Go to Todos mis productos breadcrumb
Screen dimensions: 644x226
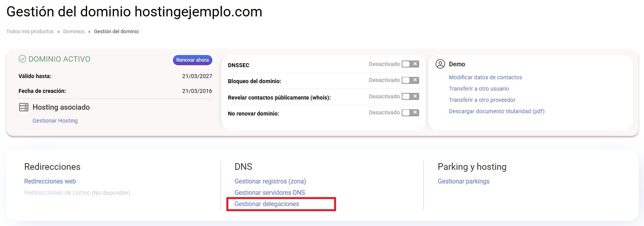tap(30, 32)
